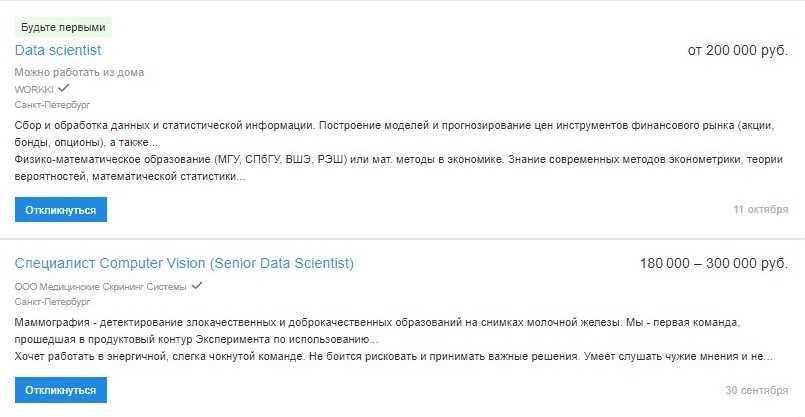
Task: Open the Data scientist vacancy title
Action: tap(58, 50)
